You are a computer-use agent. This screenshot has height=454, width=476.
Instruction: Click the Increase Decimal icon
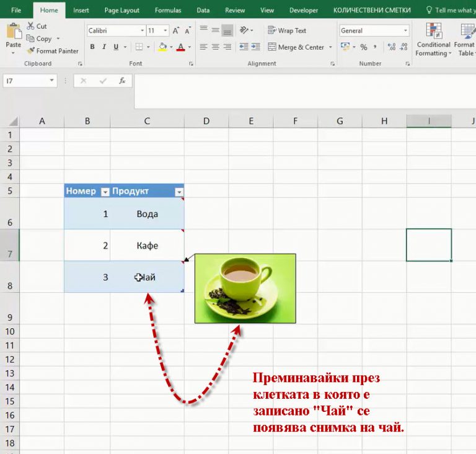[392, 47]
